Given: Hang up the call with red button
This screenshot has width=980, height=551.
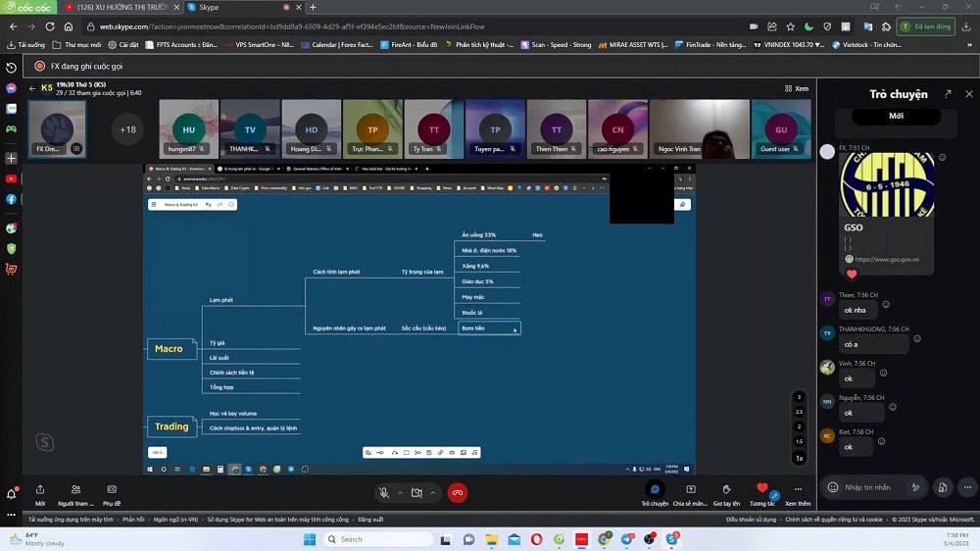Looking at the screenshot, I should [x=458, y=493].
